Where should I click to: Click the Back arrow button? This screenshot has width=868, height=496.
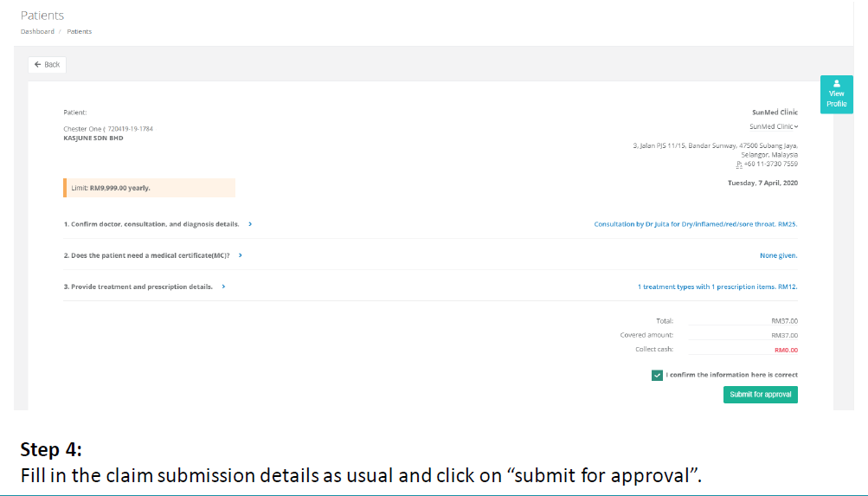[48, 65]
